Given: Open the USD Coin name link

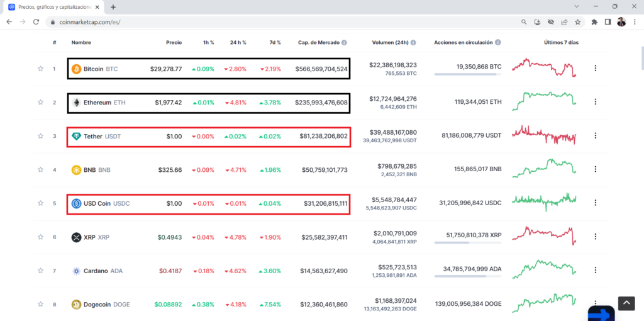Looking at the screenshot, I should pos(97,203).
